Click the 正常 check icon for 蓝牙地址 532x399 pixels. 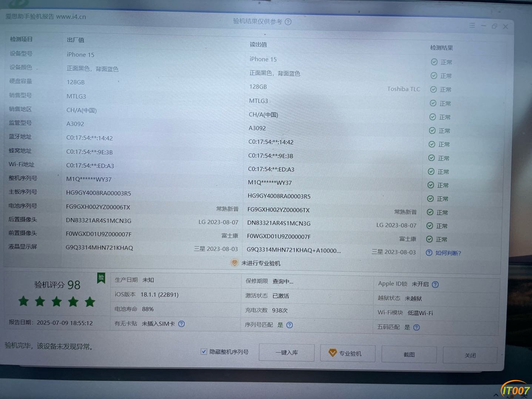(432, 144)
